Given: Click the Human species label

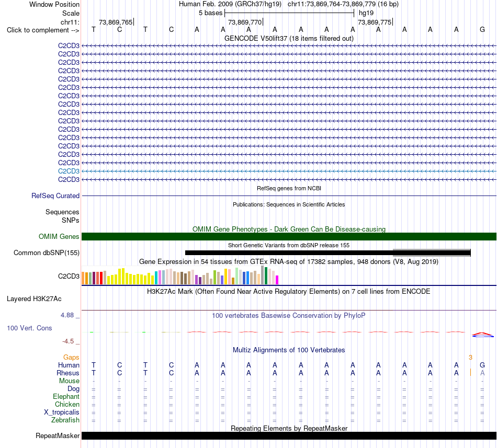Looking at the screenshot, I should tap(69, 365).
